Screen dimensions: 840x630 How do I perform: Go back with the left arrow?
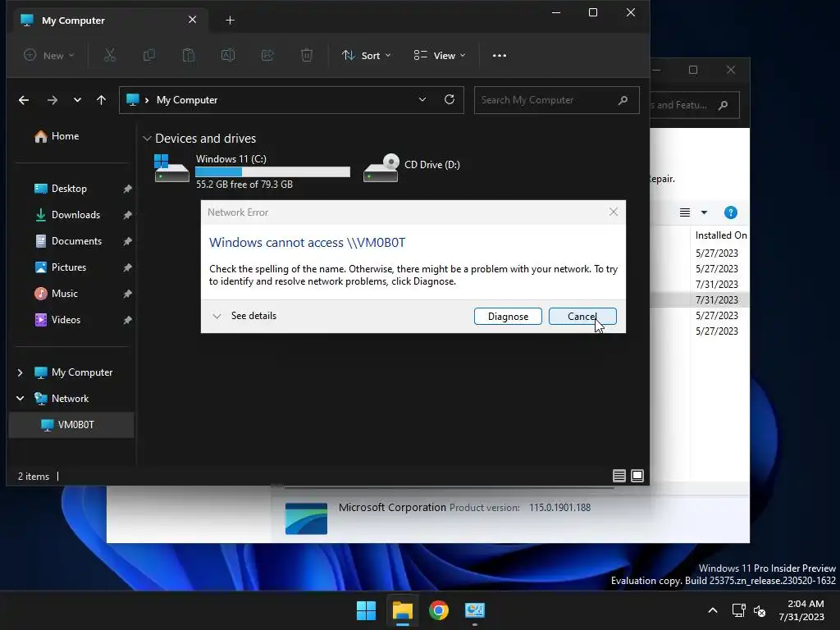point(24,100)
